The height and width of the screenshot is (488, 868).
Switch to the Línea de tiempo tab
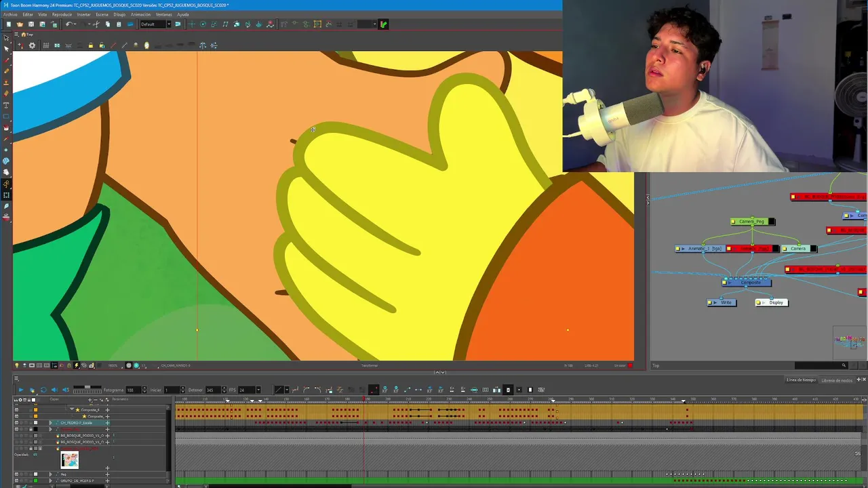tap(802, 380)
